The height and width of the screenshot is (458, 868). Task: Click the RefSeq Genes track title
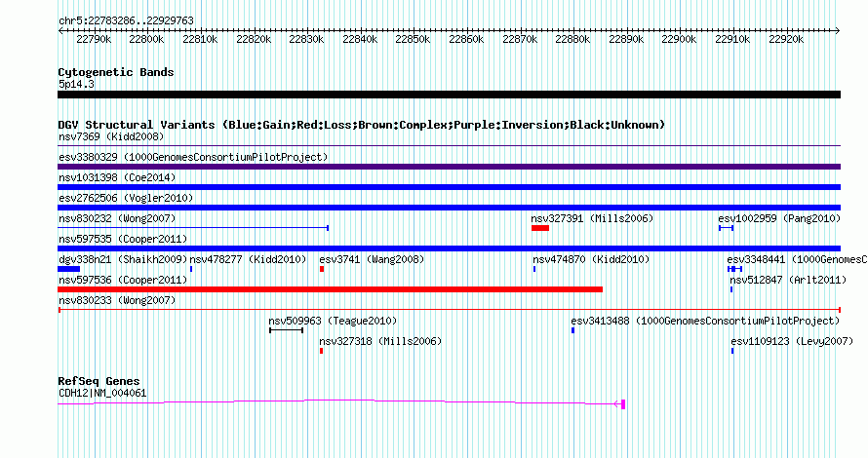pyautogui.click(x=99, y=381)
